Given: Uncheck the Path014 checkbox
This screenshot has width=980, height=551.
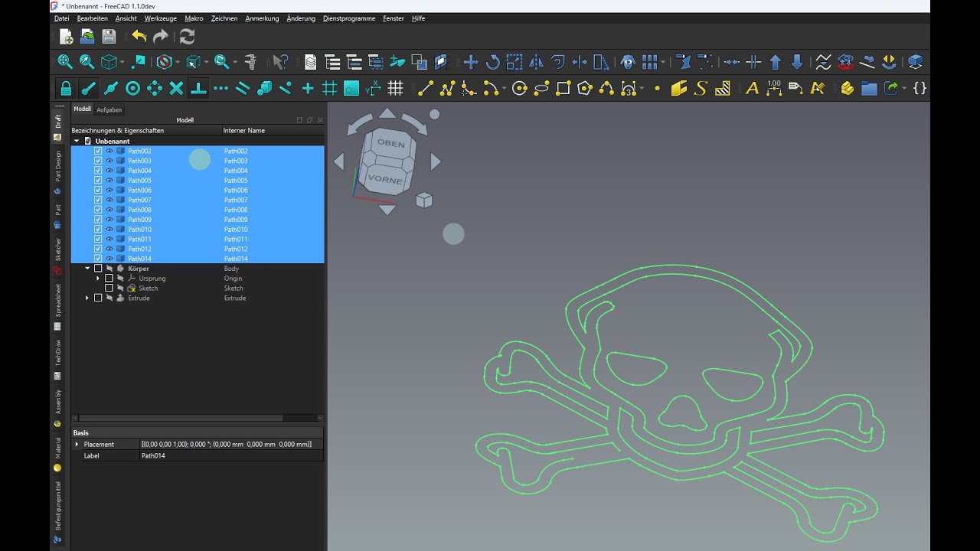Looking at the screenshot, I should point(98,259).
